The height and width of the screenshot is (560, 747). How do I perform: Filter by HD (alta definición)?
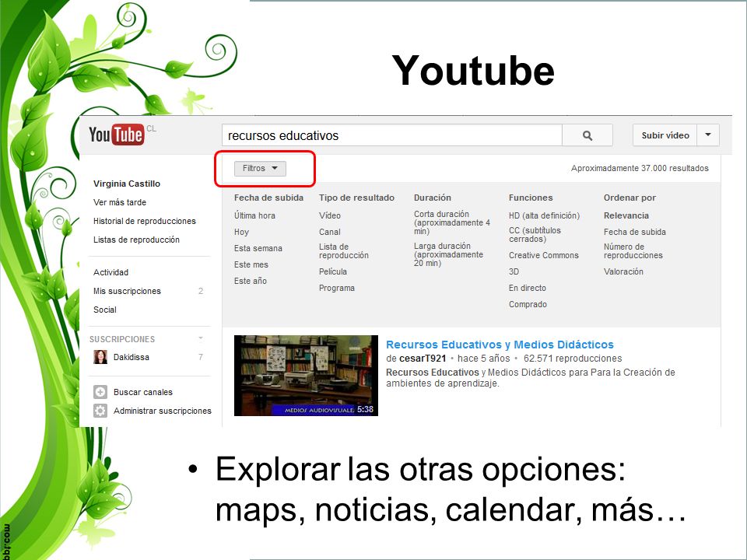tap(544, 215)
